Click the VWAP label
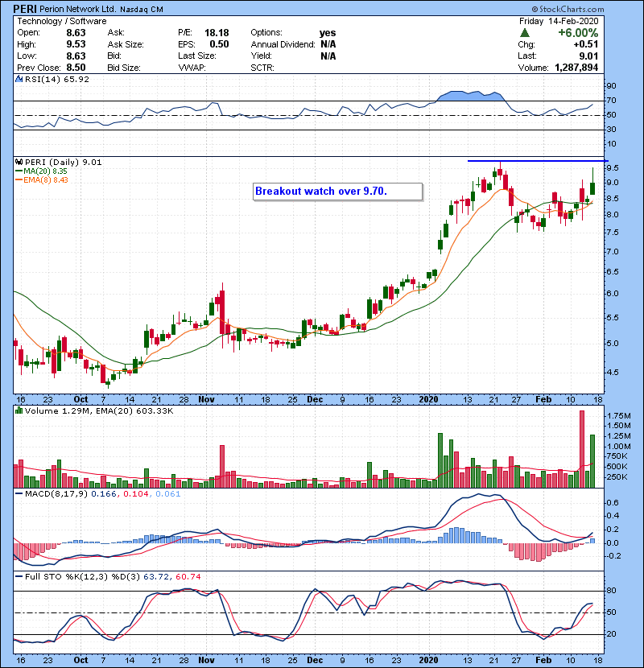This screenshot has width=644, height=668. tap(192, 68)
